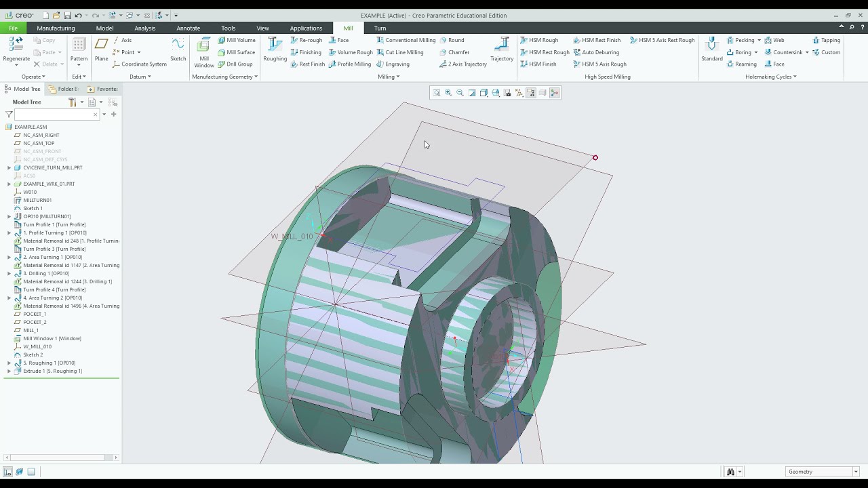Viewport: 868px width, 488px height.
Task: Open the Model Tree settings hammer icon
Action: [72, 102]
